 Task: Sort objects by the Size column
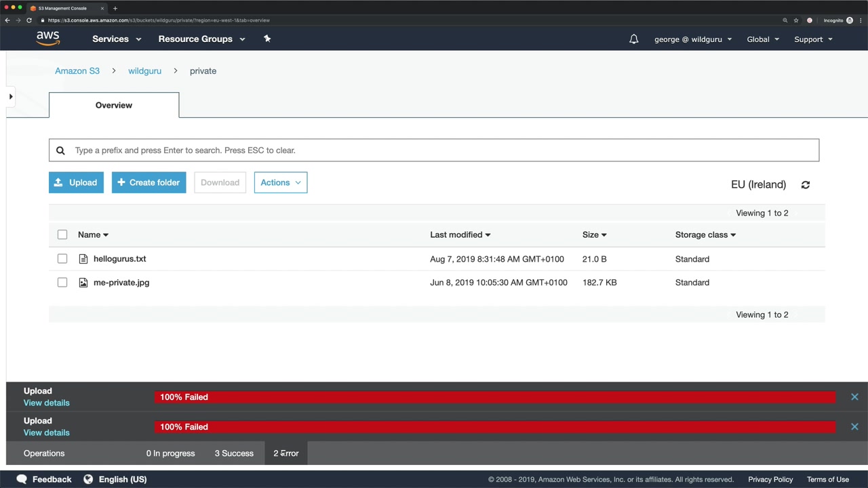click(x=594, y=235)
